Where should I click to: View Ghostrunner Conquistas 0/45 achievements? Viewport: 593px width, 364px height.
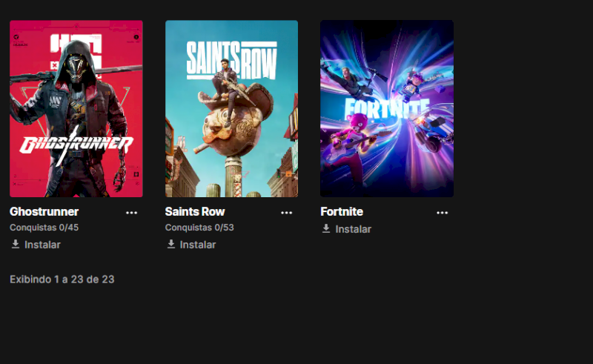point(44,228)
